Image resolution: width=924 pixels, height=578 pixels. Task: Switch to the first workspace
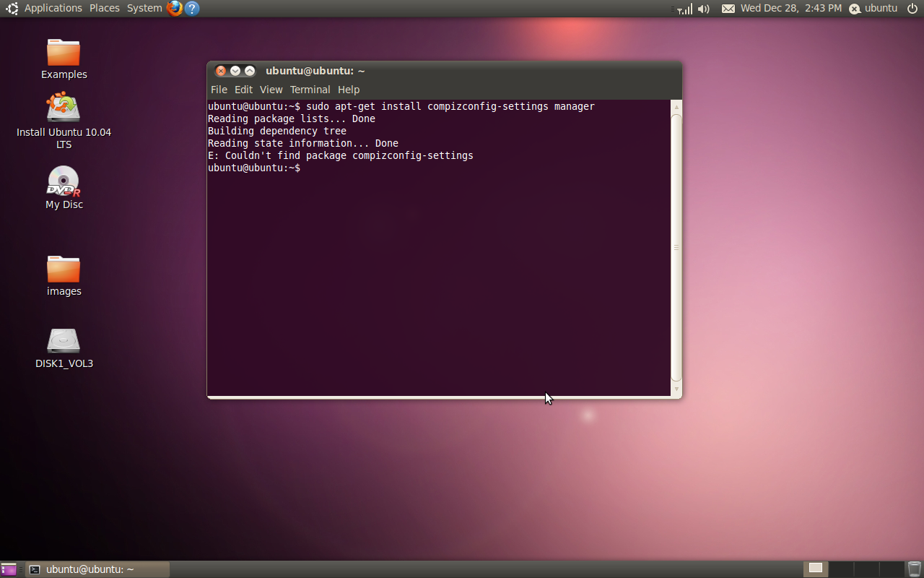tap(816, 569)
